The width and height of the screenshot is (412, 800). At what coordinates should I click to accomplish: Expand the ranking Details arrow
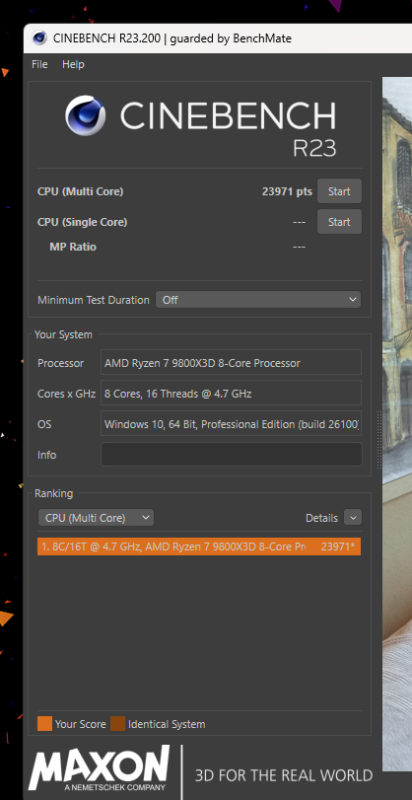(x=353, y=517)
